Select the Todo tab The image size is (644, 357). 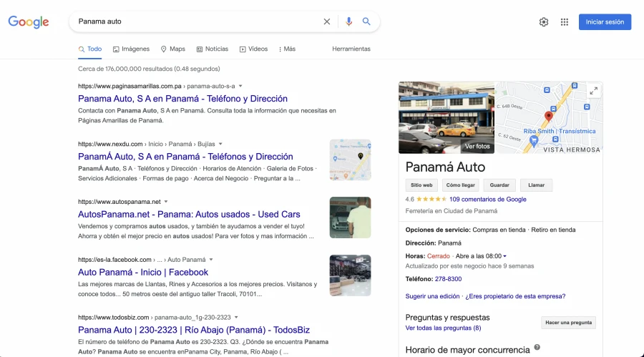pos(90,49)
